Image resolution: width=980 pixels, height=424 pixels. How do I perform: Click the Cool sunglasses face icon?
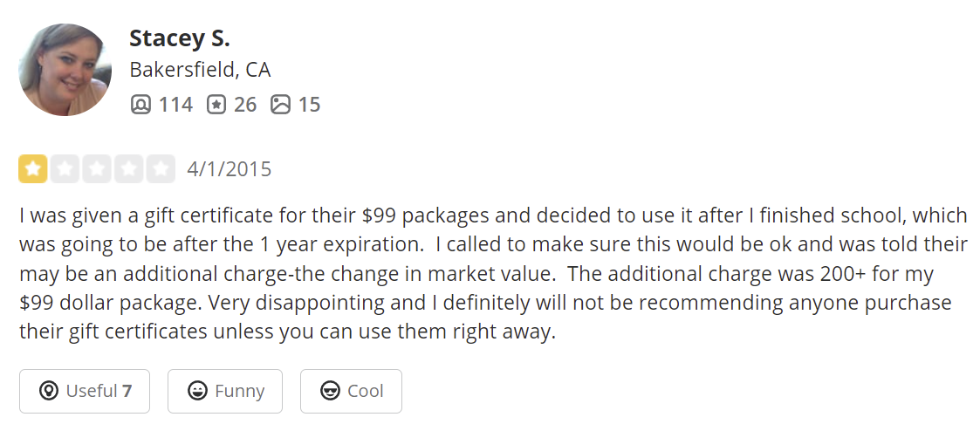tap(330, 391)
